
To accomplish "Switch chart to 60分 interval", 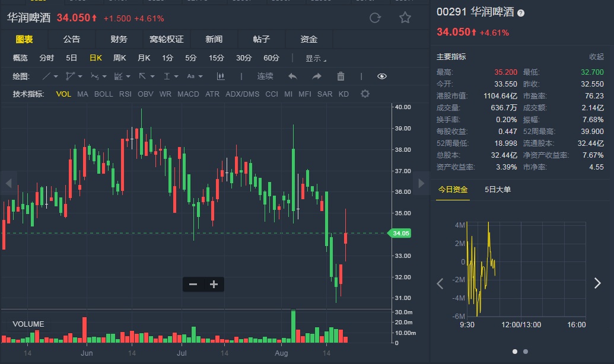I will click(271, 58).
